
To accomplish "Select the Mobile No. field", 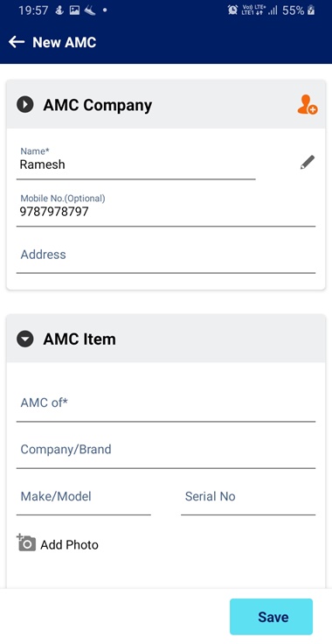I will click(166, 209).
